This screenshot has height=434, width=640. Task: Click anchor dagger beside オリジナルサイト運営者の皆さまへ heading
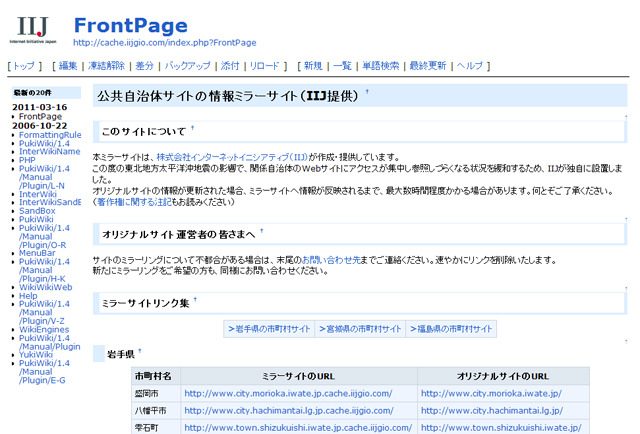point(262,231)
